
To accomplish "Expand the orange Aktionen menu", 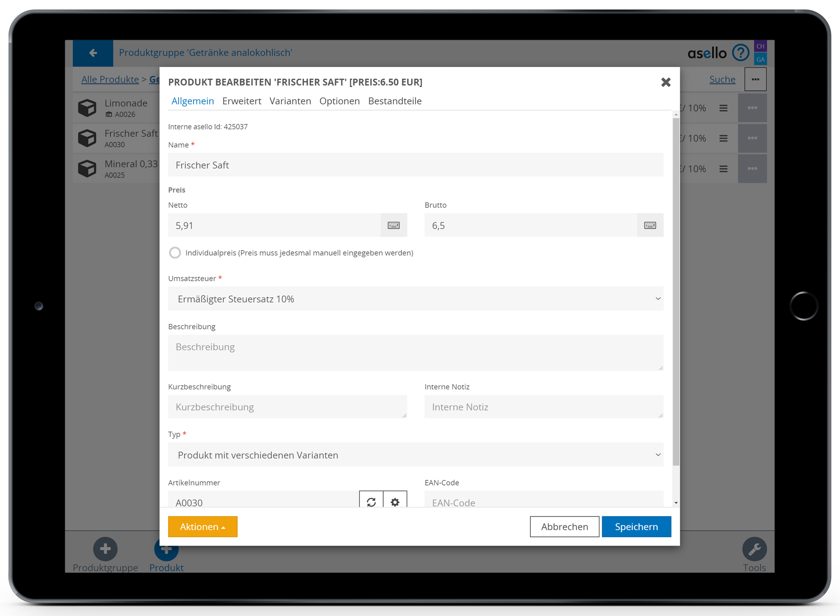I will [203, 527].
